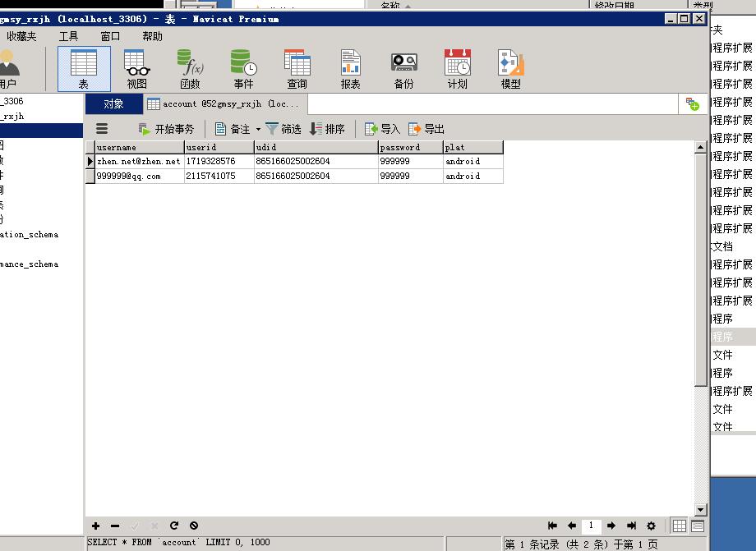Expand the 备注 dropdown arrow

coord(258,129)
